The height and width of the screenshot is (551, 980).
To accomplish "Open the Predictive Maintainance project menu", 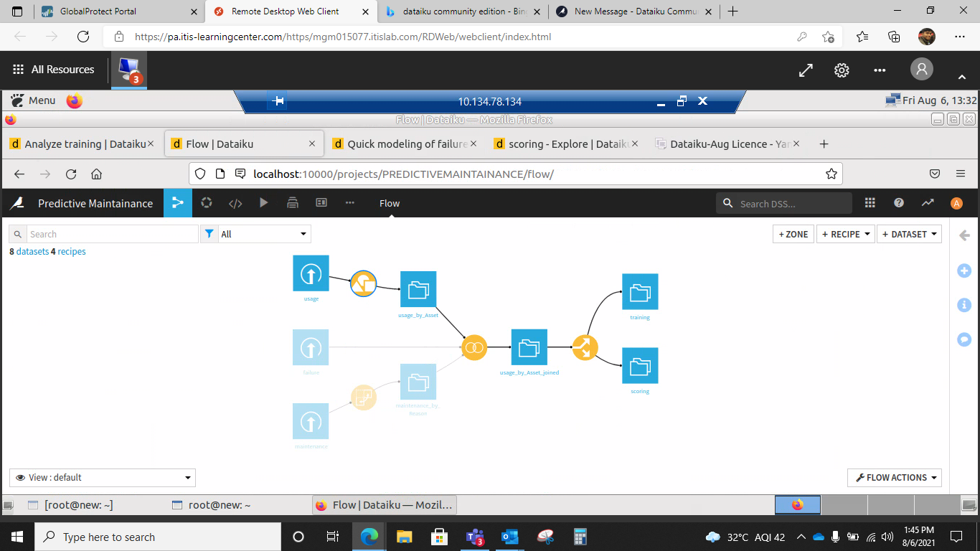I will coord(95,203).
